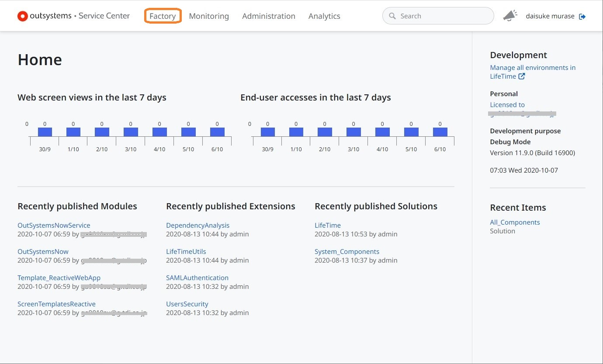Click the OutSystems logo icon
This screenshot has width=603, height=364.
click(x=22, y=16)
